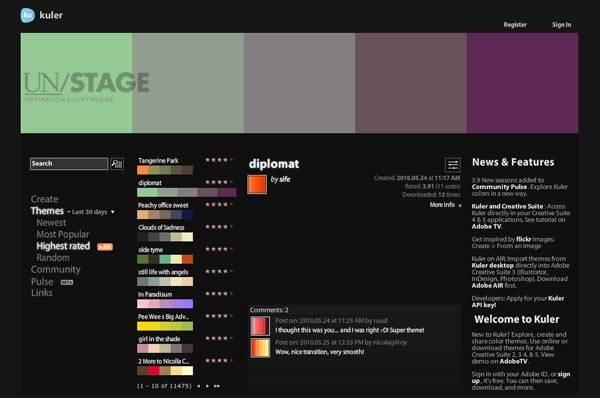Open the sife author link

(284, 179)
